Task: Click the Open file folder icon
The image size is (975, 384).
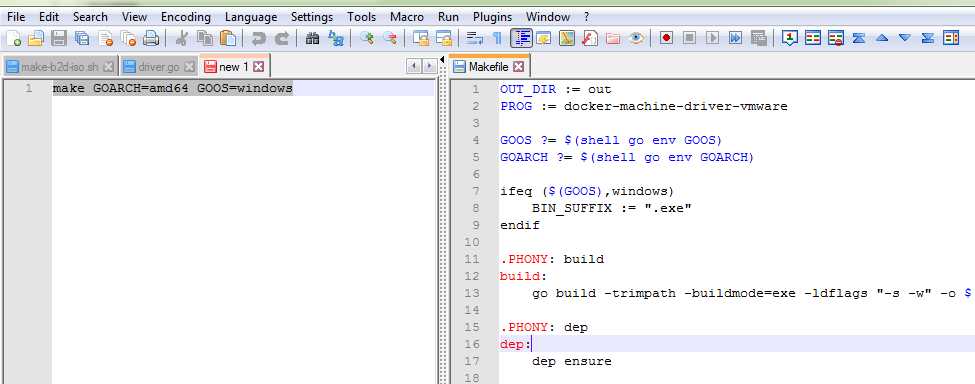Action: click(36, 39)
